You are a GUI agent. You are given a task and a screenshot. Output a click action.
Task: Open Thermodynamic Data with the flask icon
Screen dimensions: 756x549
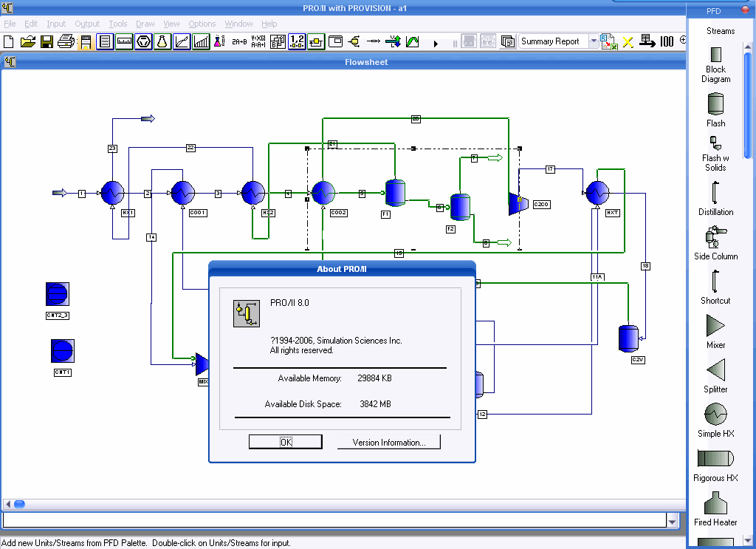click(162, 41)
